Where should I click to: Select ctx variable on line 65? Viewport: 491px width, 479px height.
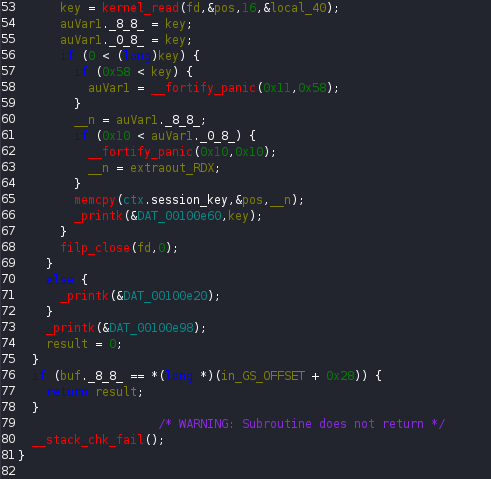[x=133, y=200]
